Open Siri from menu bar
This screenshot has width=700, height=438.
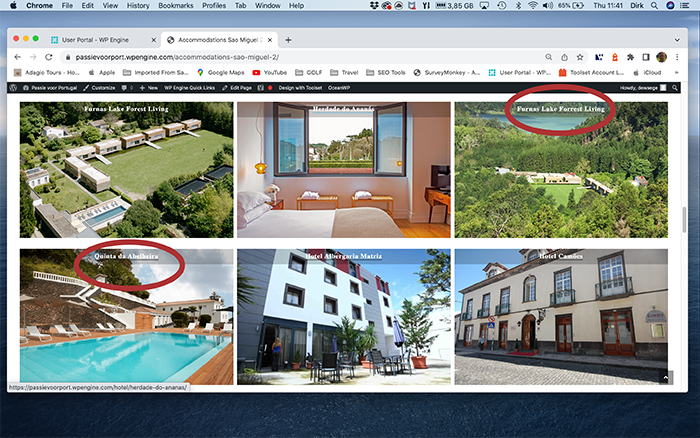670,5
